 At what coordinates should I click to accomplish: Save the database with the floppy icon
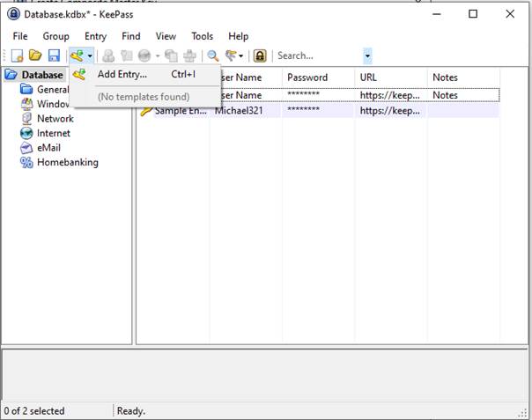pos(54,55)
